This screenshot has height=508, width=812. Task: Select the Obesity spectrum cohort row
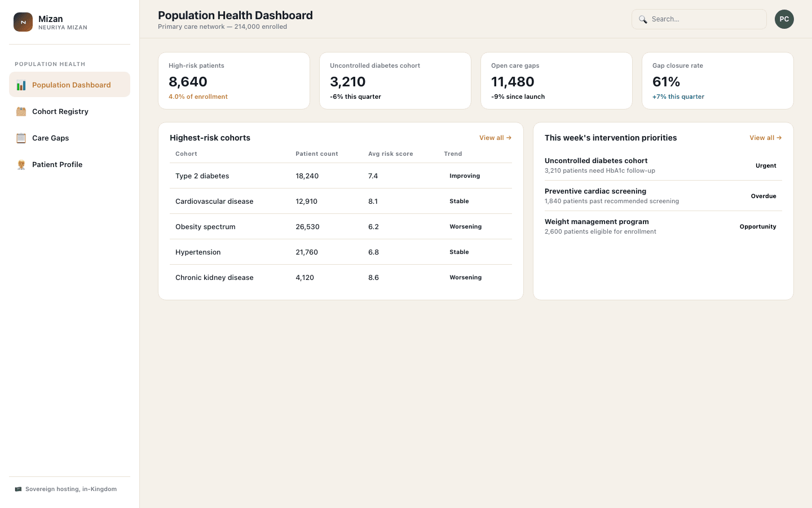tap(341, 227)
